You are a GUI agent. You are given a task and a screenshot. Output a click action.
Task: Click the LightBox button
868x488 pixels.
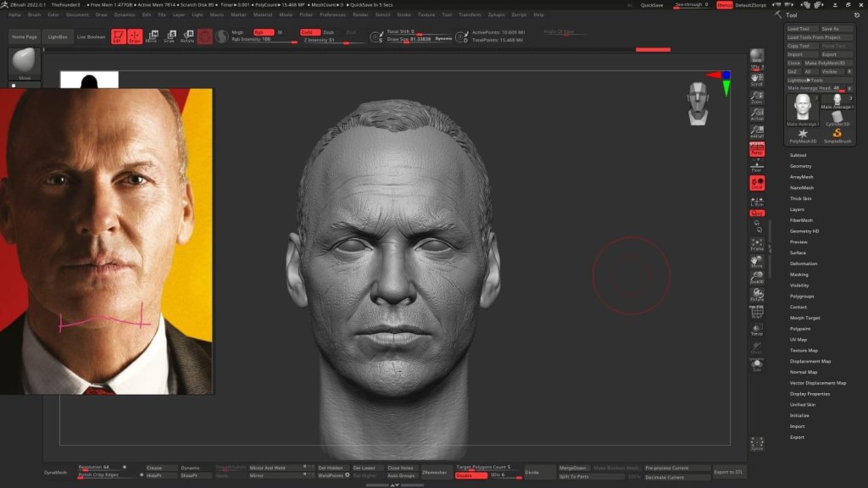[58, 37]
